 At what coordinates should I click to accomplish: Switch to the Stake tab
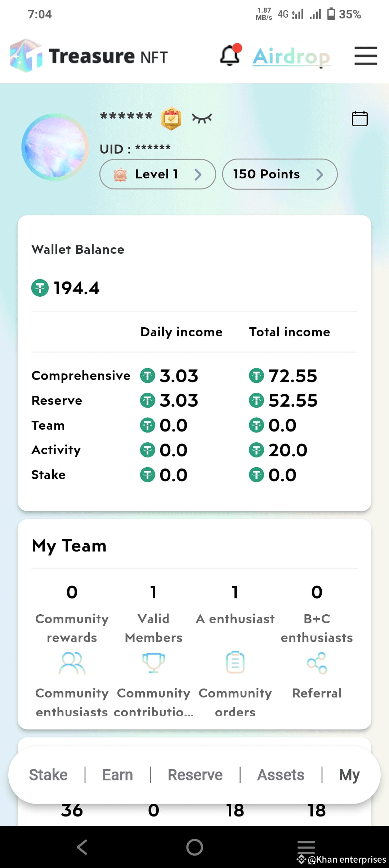48,775
